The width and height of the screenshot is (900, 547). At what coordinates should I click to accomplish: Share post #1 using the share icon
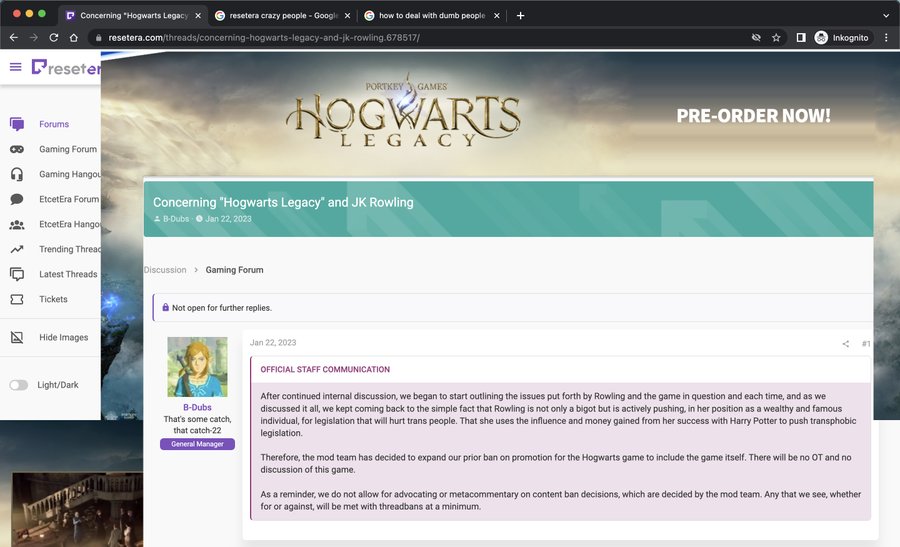tap(845, 344)
